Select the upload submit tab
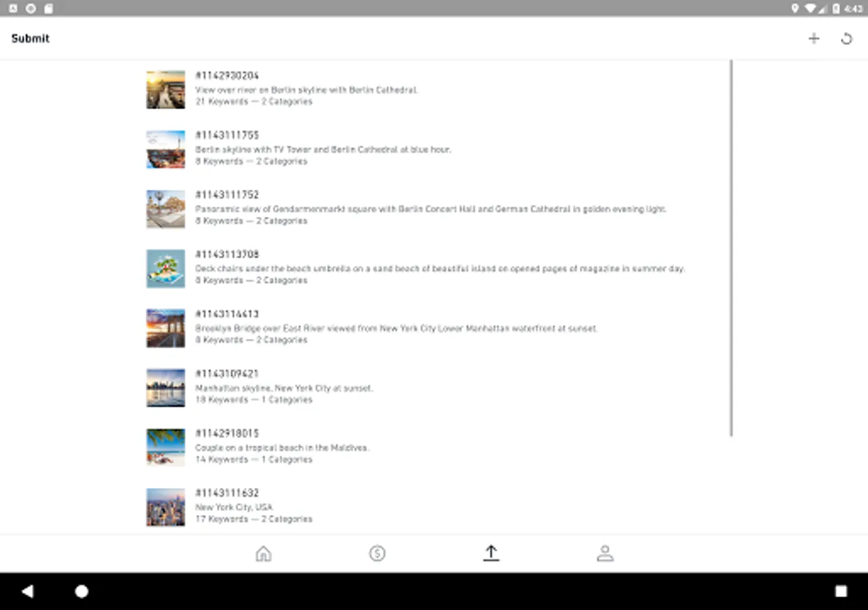Viewport: 868px width, 610px height. [491, 554]
